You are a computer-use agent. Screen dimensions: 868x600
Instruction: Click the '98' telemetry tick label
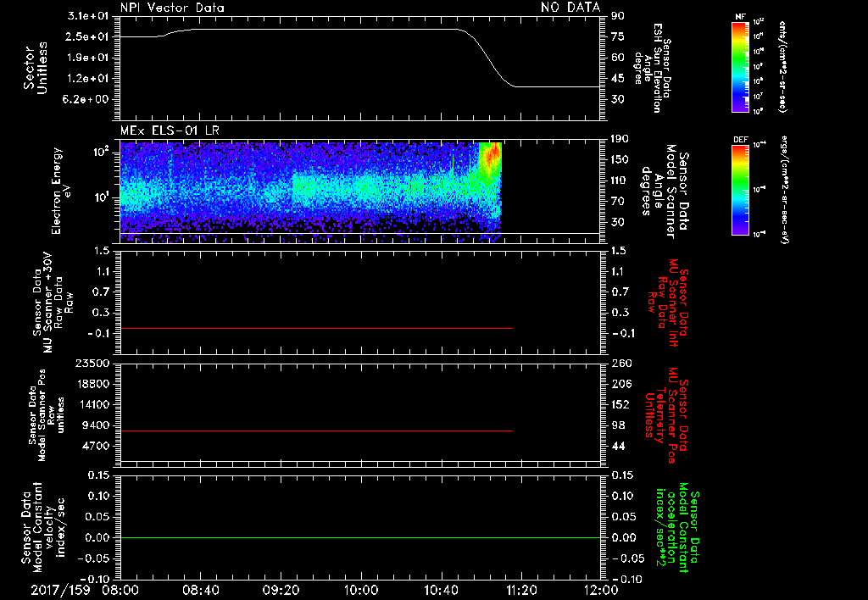tap(618, 425)
